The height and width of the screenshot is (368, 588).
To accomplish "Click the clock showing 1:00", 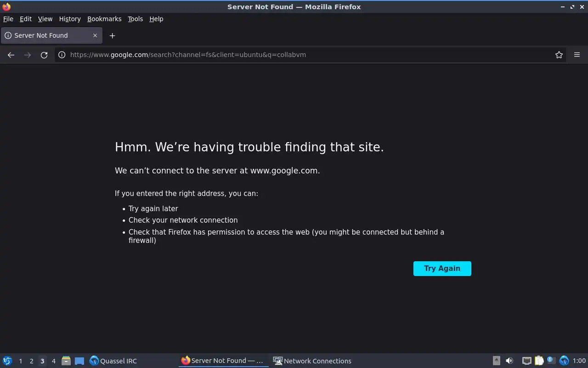I will coord(579,361).
